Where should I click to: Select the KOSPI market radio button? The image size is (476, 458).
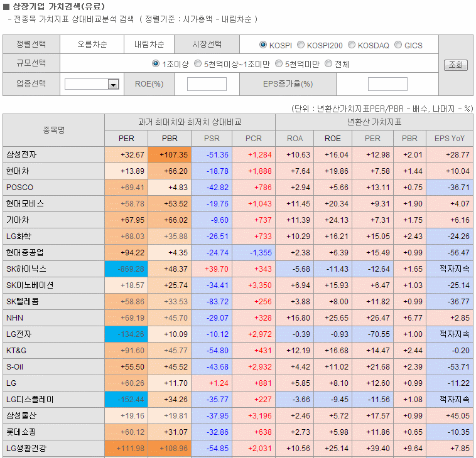tap(263, 45)
